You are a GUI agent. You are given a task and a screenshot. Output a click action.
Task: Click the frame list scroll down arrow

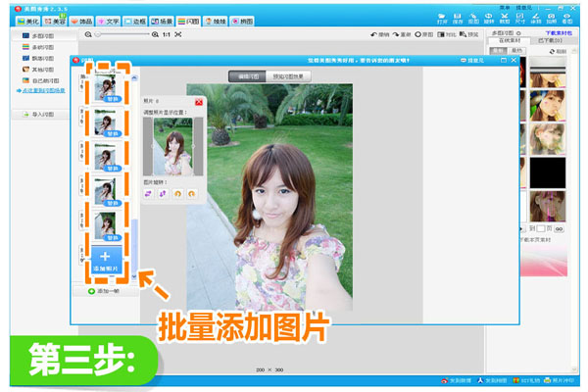pos(134,276)
